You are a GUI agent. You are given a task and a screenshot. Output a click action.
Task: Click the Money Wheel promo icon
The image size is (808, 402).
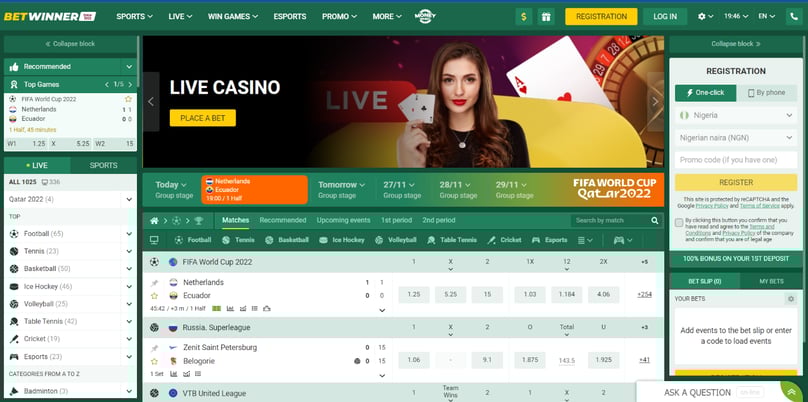click(425, 16)
